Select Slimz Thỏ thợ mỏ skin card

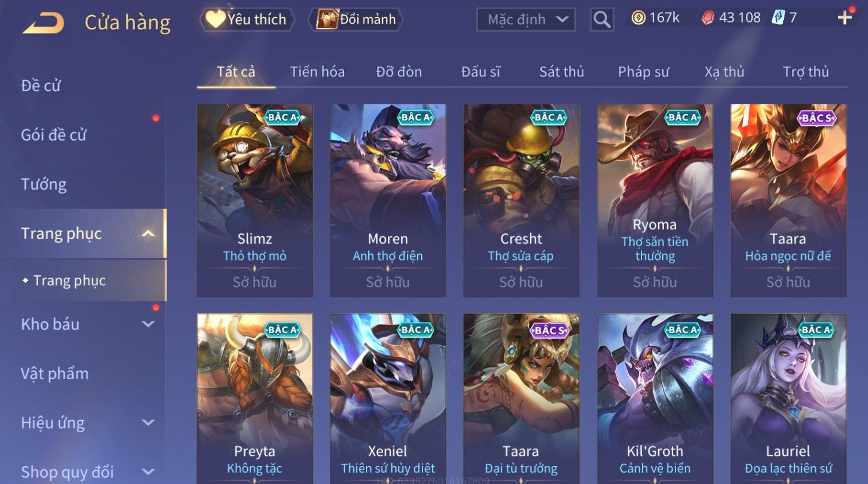pos(255,201)
